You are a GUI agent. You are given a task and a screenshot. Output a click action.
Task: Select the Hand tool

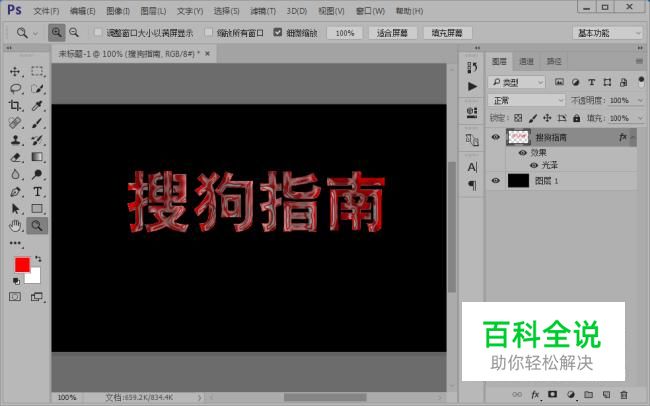15,226
